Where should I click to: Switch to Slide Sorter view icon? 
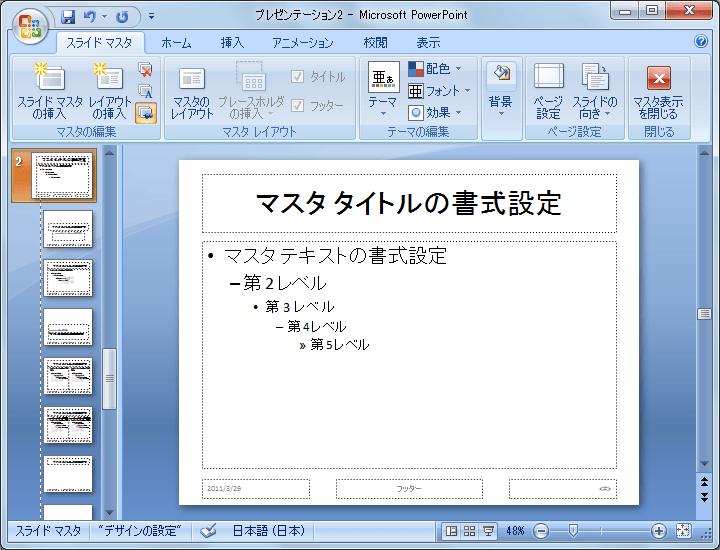pyautogui.click(x=469, y=532)
